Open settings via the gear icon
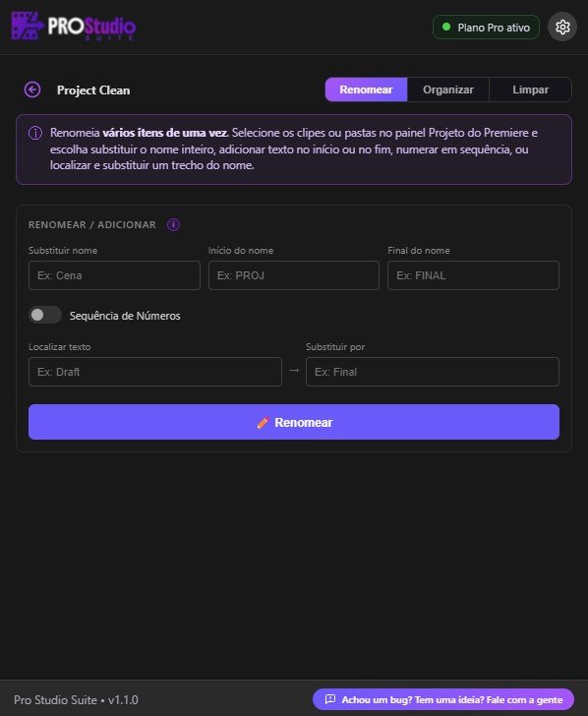 coord(562,27)
